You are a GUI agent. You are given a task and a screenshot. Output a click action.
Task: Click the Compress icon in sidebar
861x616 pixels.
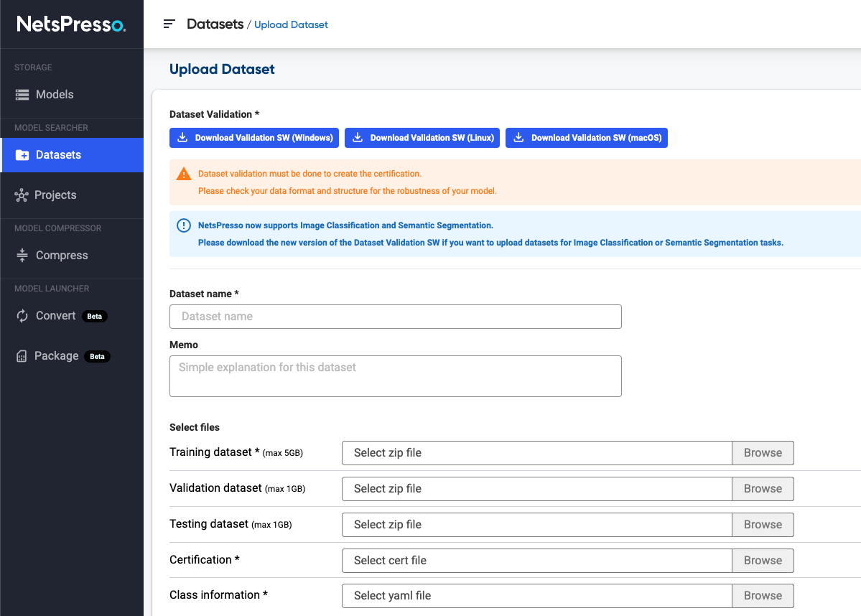[22, 256]
